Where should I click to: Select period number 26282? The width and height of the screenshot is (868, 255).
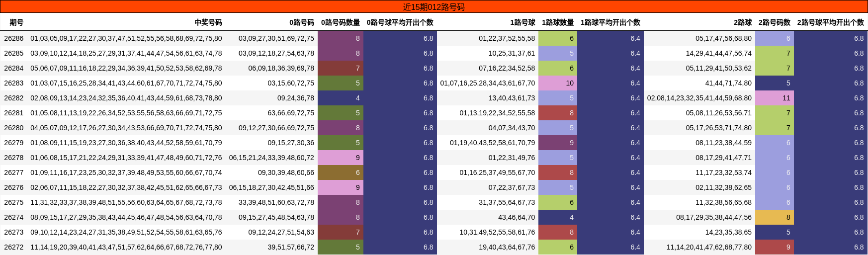pos(14,98)
